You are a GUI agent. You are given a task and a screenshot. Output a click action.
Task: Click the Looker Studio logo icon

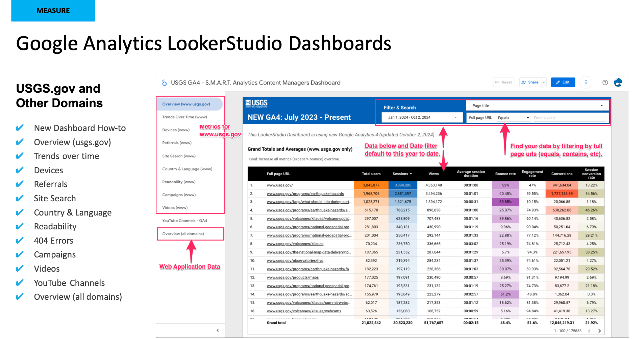164,83
